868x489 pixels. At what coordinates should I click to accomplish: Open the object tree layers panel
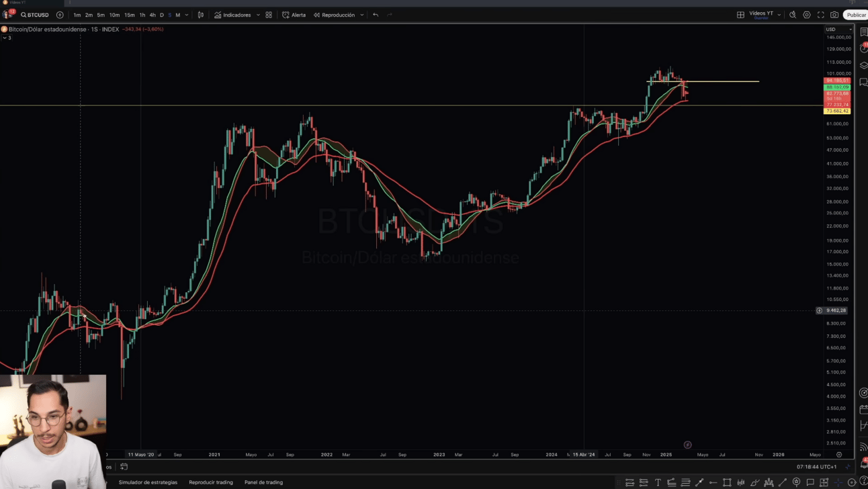click(x=863, y=65)
